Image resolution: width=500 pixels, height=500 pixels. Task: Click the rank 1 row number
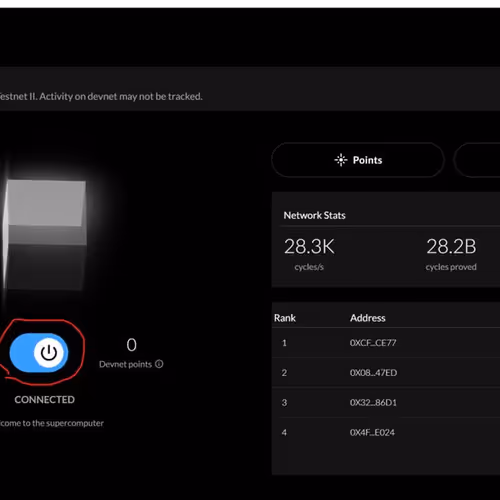coord(284,343)
